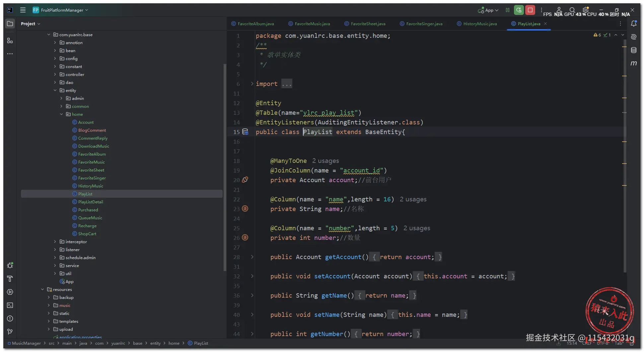Open the Database tool window

tap(634, 50)
